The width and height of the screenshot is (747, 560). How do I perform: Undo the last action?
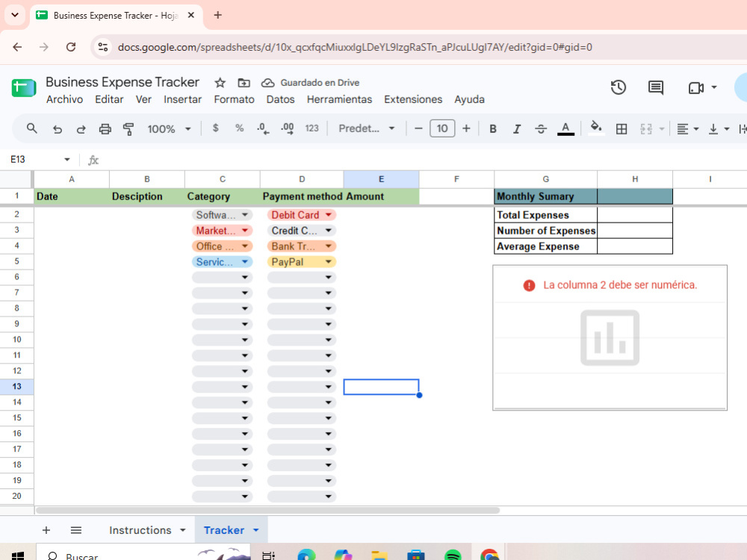coord(58,129)
